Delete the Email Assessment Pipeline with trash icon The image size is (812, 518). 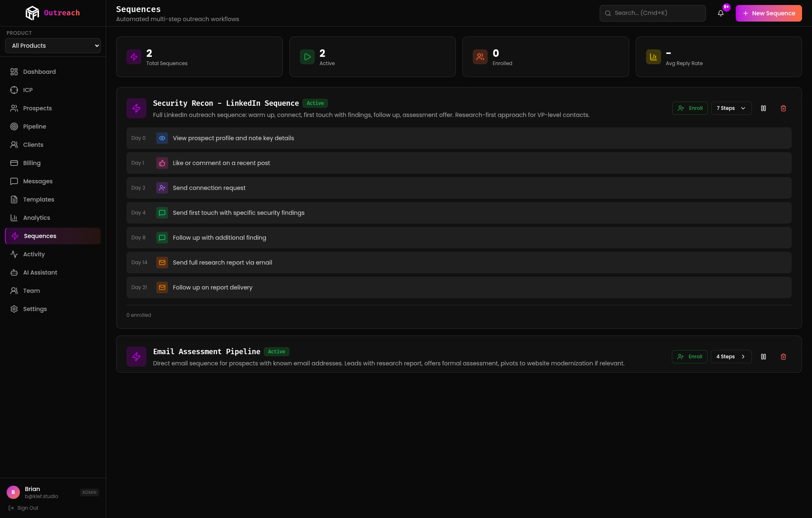coord(783,357)
